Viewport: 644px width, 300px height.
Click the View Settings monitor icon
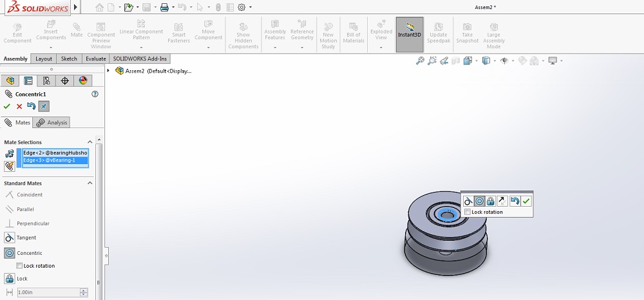553,61
